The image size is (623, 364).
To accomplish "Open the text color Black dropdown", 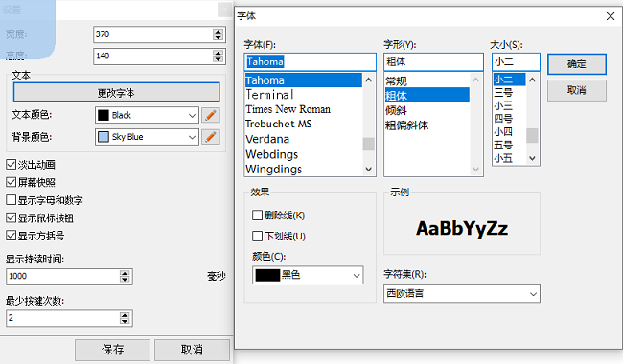I will (x=192, y=116).
